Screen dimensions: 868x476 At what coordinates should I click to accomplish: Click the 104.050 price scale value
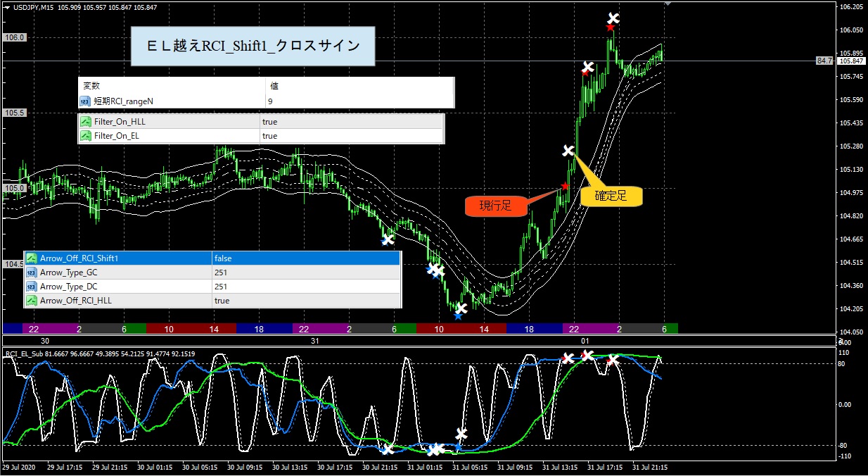pos(851,332)
